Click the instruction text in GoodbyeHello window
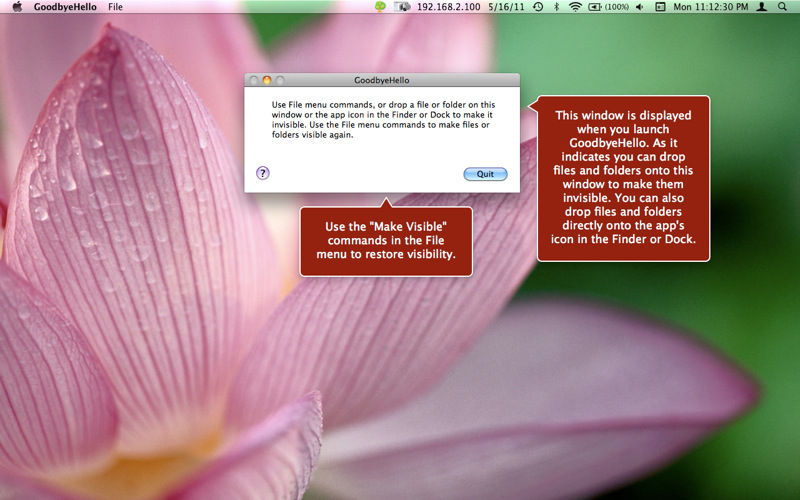The width and height of the screenshot is (800, 500). pyautogui.click(x=383, y=119)
